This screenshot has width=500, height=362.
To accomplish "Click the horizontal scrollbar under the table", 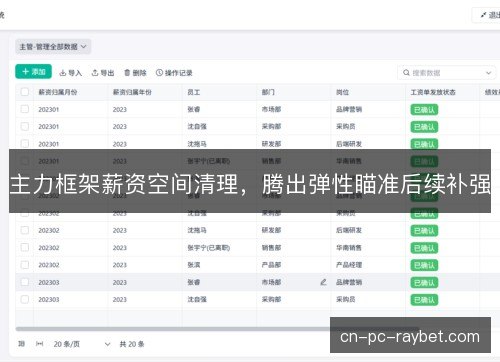I will pos(217,329).
